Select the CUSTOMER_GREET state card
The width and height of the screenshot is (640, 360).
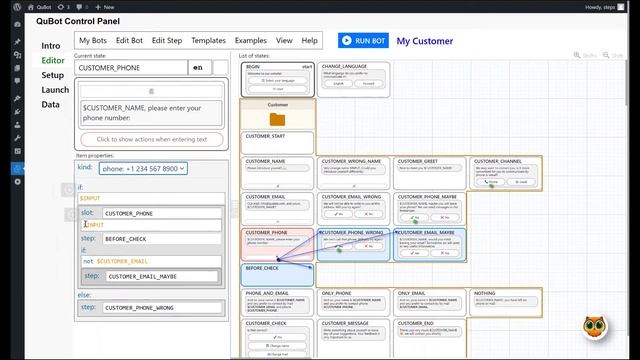pyautogui.click(x=429, y=173)
